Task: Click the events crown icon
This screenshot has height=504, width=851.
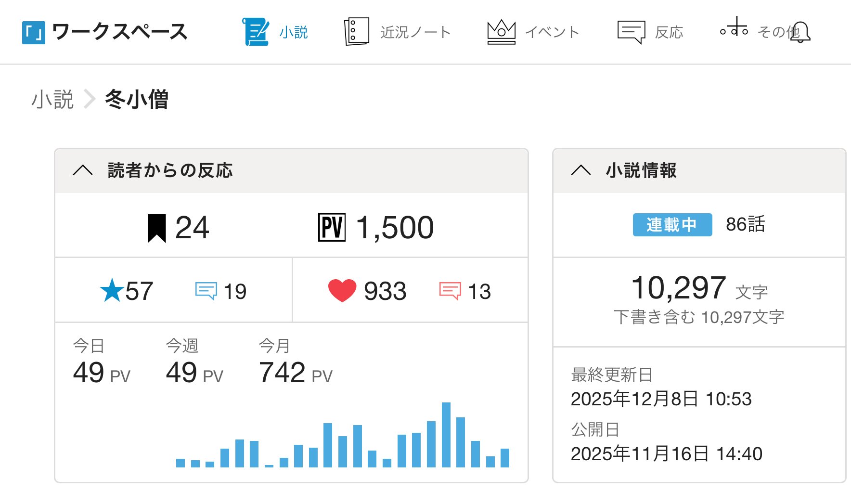Action: (x=501, y=32)
